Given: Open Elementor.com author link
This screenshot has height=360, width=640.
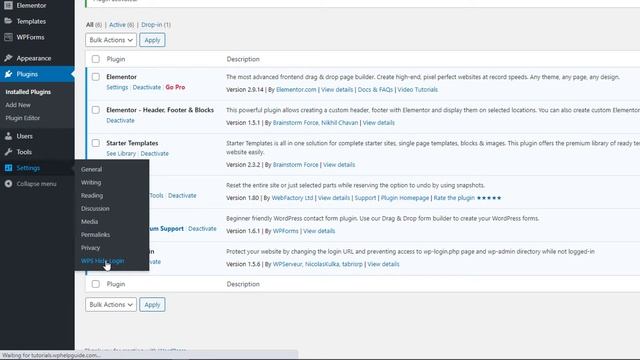Looking at the screenshot, I should click(296, 89).
